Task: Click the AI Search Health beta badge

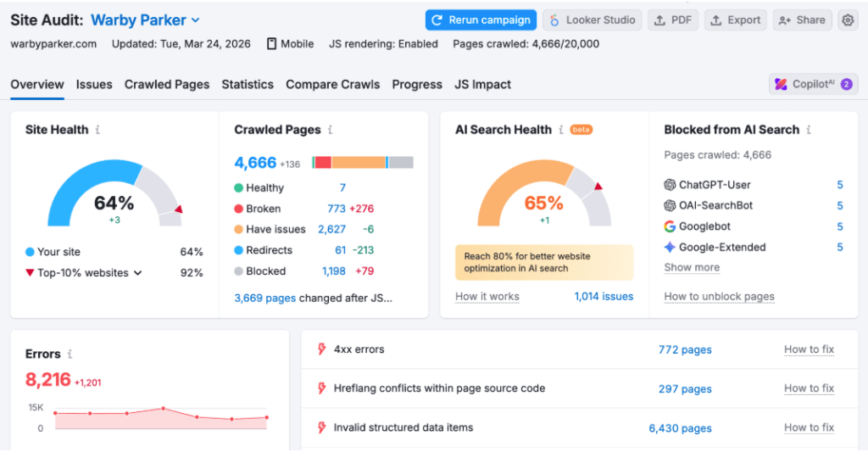Action: click(581, 130)
